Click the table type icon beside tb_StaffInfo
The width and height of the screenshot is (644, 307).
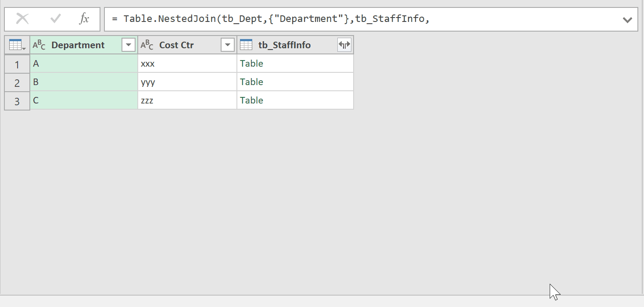pos(246,45)
